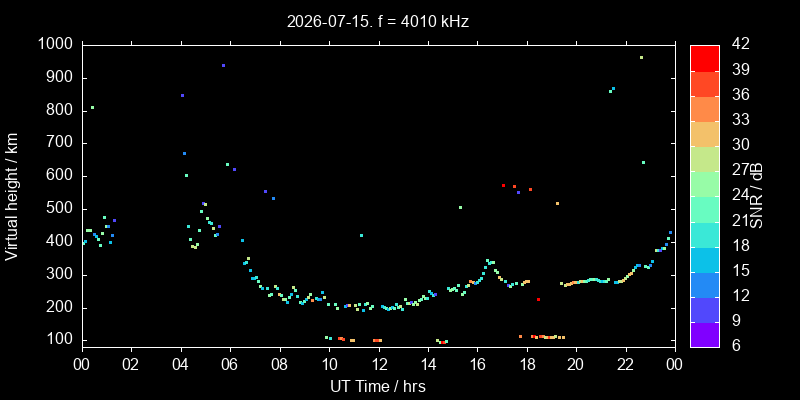Select the yellow-green 27-30 dB colorbar band
Image resolution: width=800 pixels, height=400 pixels.
click(705, 159)
